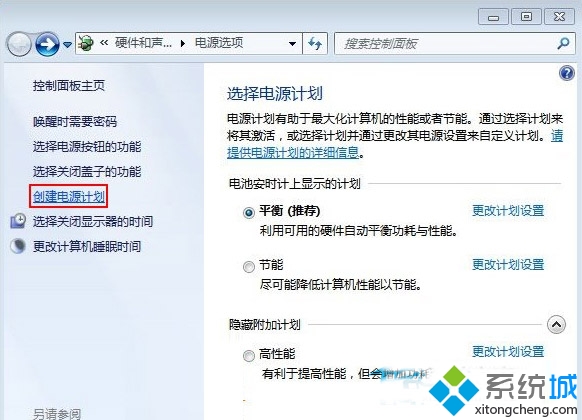Select the 节能 power plan radio button
Screen dimensions: 582x420
tap(249, 267)
